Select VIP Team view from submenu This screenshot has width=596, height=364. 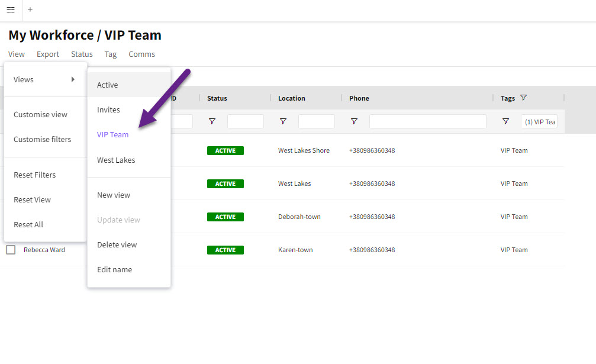coord(113,134)
